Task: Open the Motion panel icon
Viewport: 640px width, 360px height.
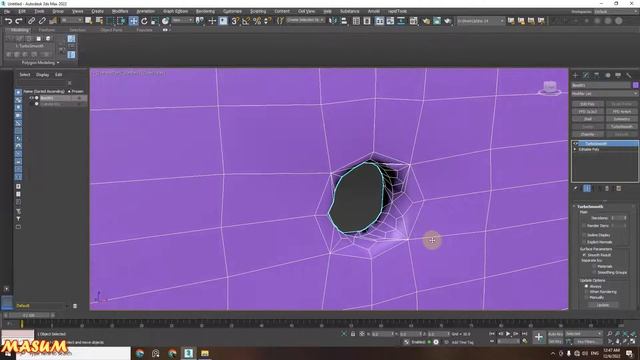Action: [607, 76]
